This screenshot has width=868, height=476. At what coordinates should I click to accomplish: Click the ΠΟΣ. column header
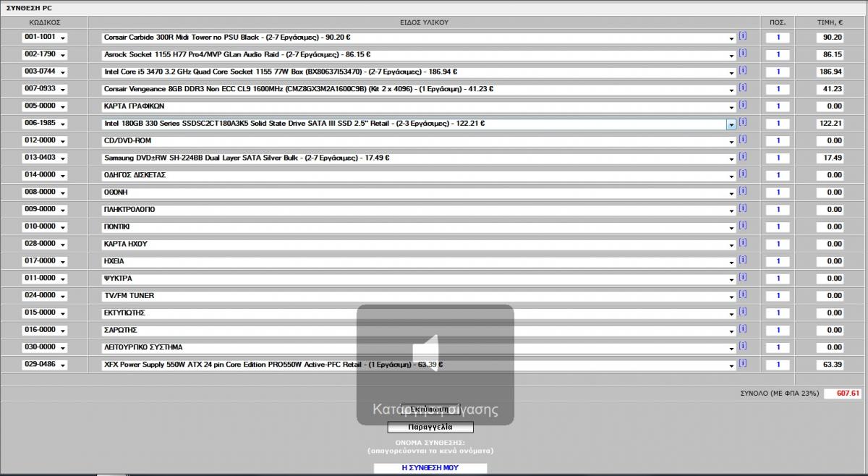778,22
